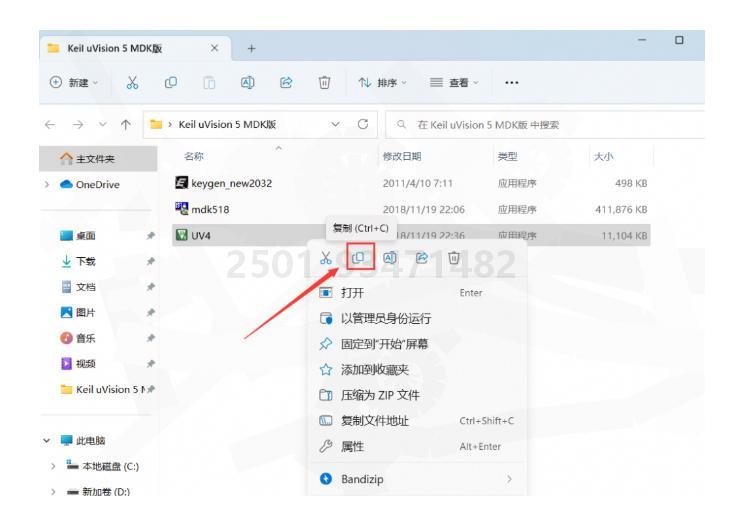
Task: Sort by Size (大小) column header
Action: [604, 156]
